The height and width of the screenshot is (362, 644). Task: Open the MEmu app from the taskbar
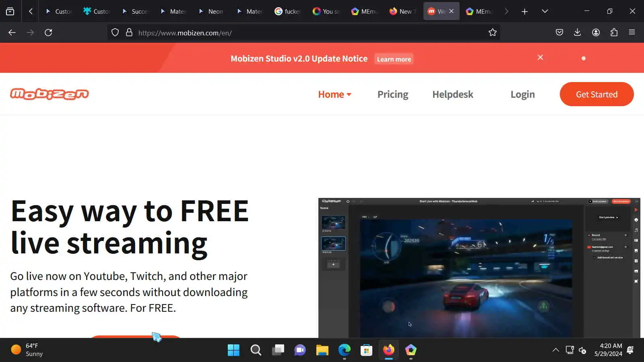(411, 350)
